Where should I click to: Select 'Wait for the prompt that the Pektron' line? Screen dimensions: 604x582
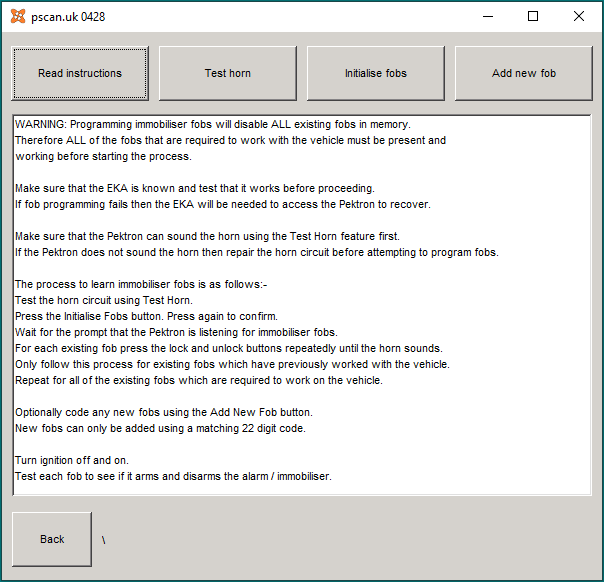[176, 332]
